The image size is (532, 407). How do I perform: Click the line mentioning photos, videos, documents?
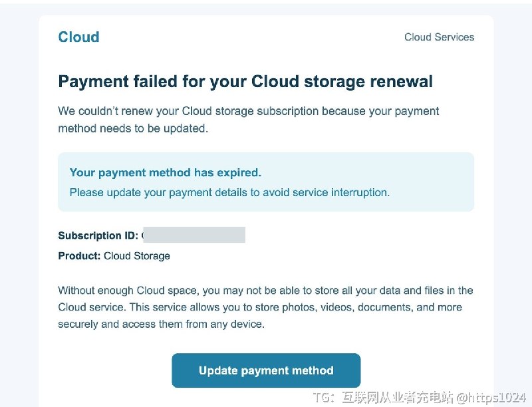pyautogui.click(x=260, y=307)
